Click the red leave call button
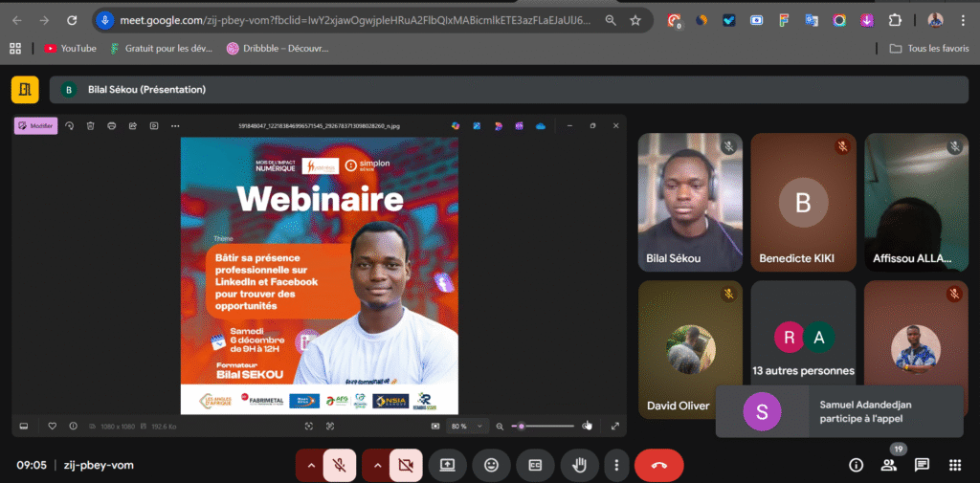Viewport: 980px width, 483px height. point(658,465)
